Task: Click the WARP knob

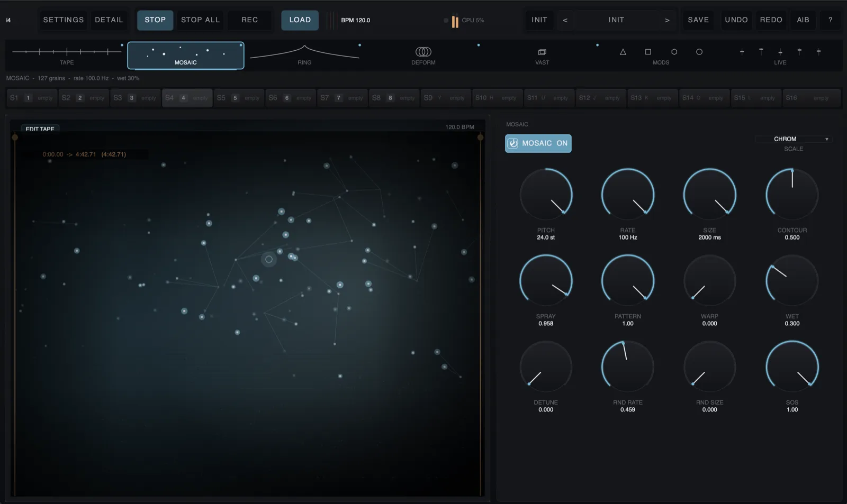Action: [x=710, y=280]
